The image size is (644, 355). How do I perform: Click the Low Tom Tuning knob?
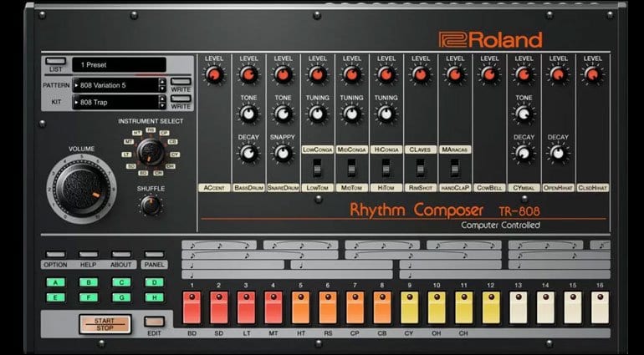(317, 114)
